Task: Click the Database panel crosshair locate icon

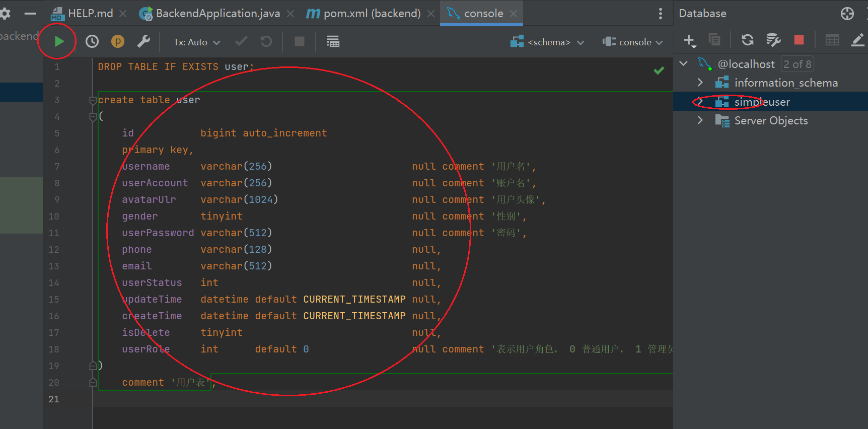Action: (x=847, y=14)
